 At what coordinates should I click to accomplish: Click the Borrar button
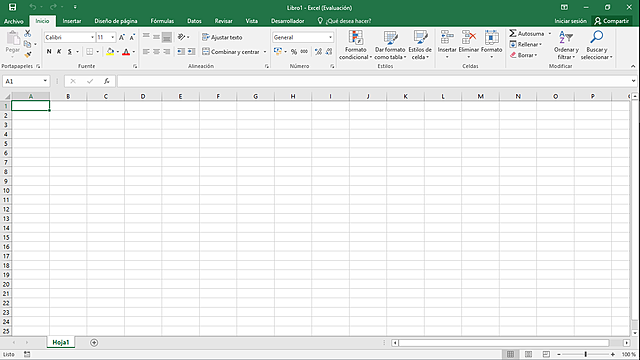[x=524, y=55]
